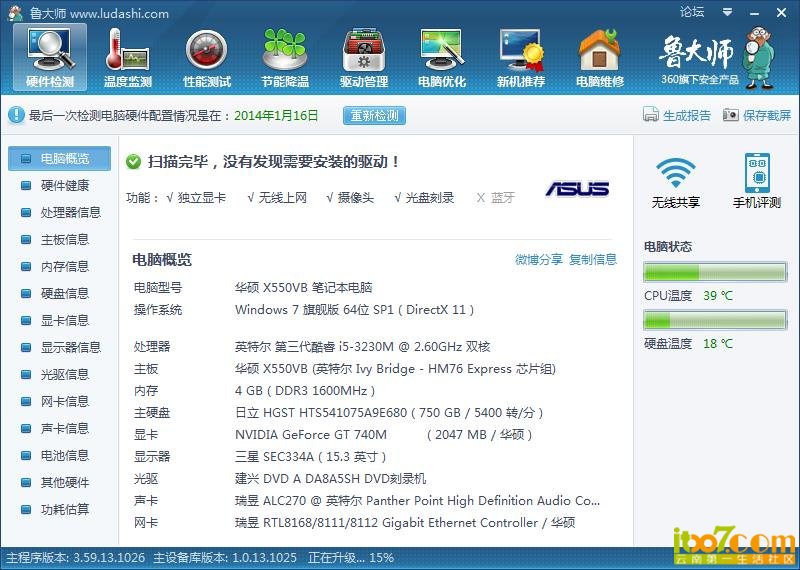Click the 重新检测 re-detect button
This screenshot has width=800, height=570.
pos(374,115)
